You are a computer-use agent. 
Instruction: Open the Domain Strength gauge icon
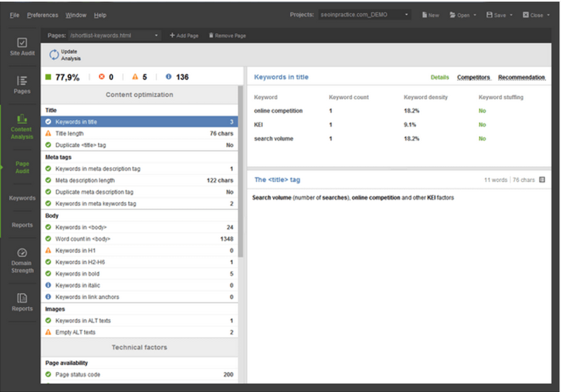click(x=22, y=252)
